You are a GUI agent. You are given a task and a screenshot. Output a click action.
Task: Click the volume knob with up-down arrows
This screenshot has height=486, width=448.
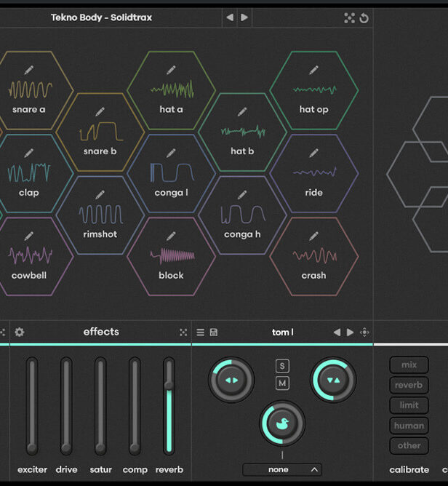click(x=333, y=381)
